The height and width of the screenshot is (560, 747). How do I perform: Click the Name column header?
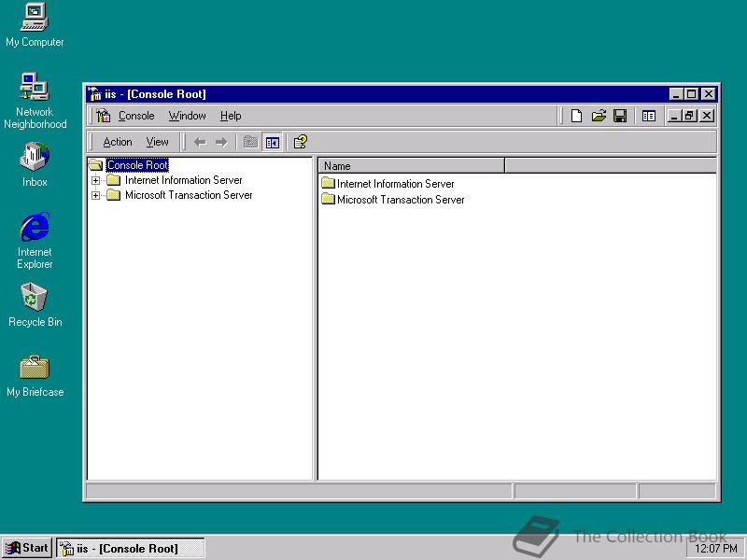coord(411,166)
